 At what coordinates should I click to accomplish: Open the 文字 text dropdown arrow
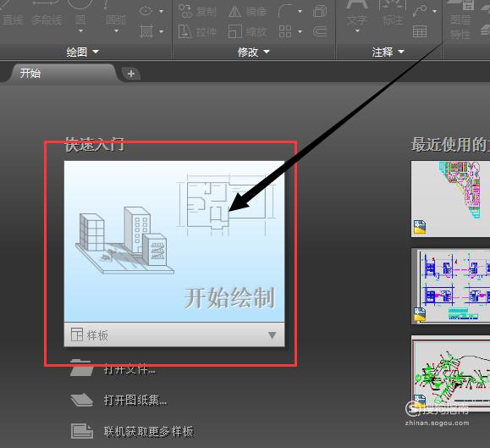point(357,31)
